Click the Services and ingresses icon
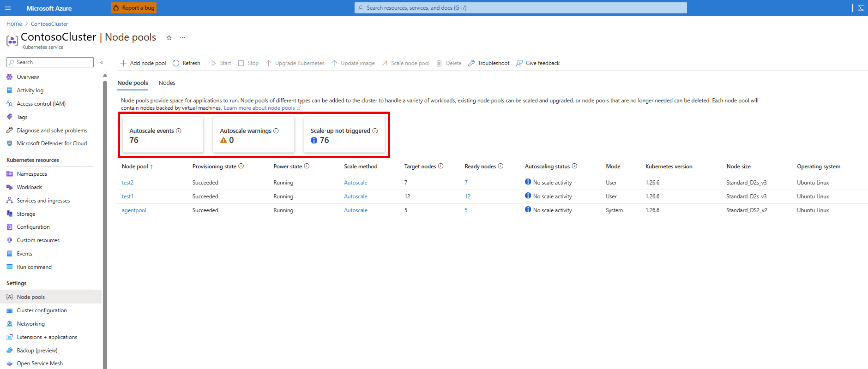The height and width of the screenshot is (369, 868). point(10,201)
